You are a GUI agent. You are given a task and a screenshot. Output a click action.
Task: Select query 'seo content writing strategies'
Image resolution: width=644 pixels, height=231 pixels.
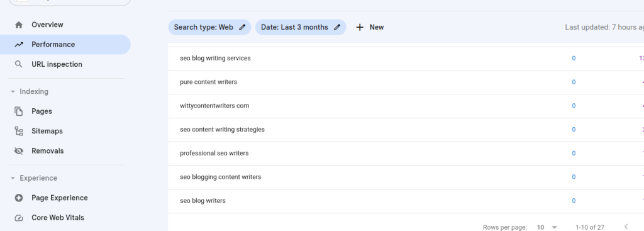click(x=222, y=130)
